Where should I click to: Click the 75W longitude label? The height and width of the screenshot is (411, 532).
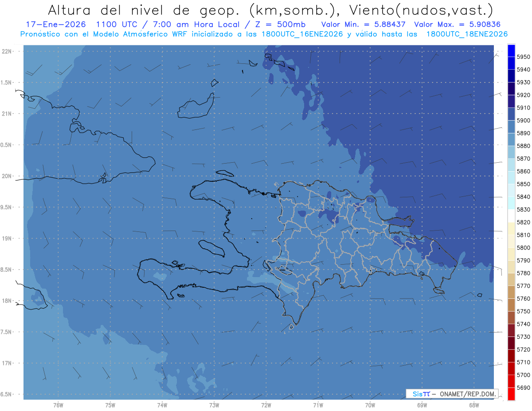(110, 405)
